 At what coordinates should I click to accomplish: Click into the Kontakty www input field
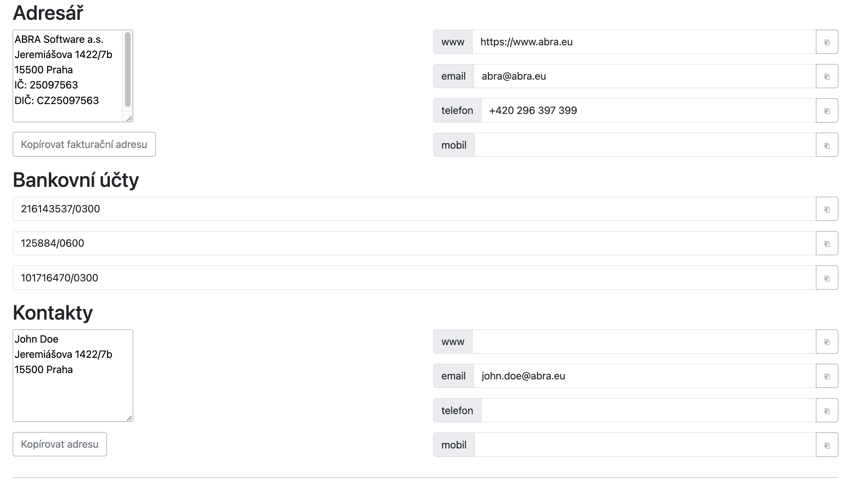644,342
